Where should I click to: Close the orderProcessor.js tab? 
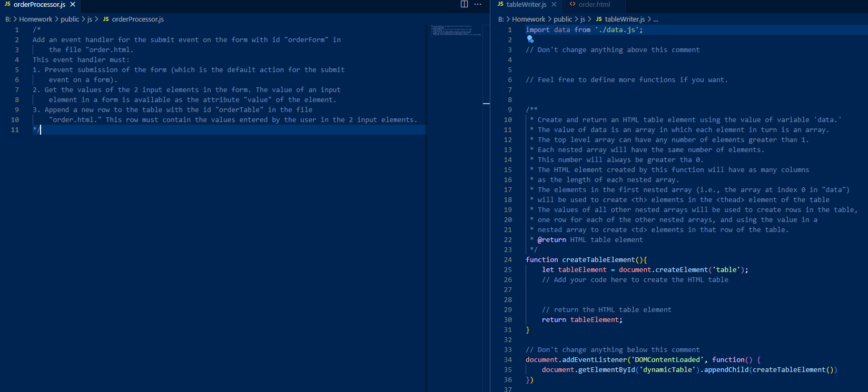pos(73,4)
